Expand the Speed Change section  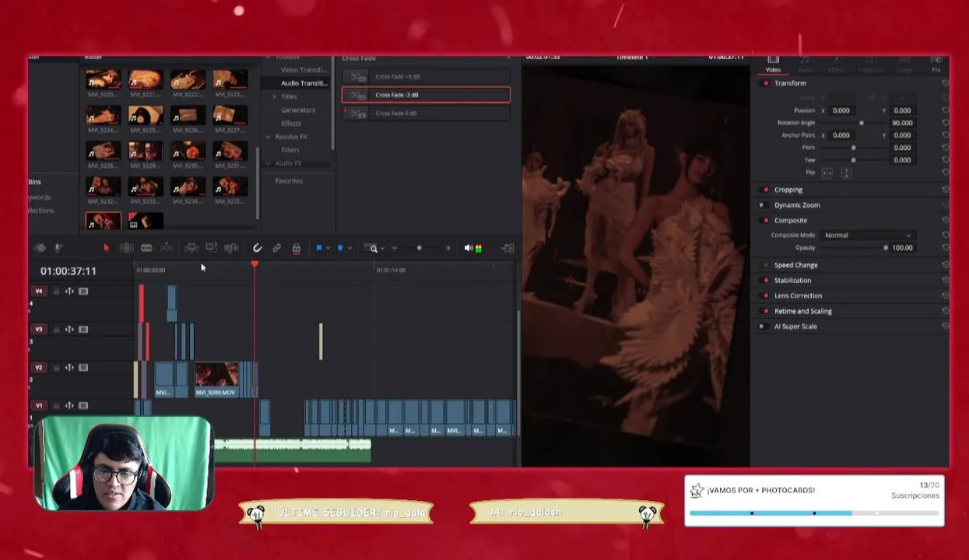(795, 265)
